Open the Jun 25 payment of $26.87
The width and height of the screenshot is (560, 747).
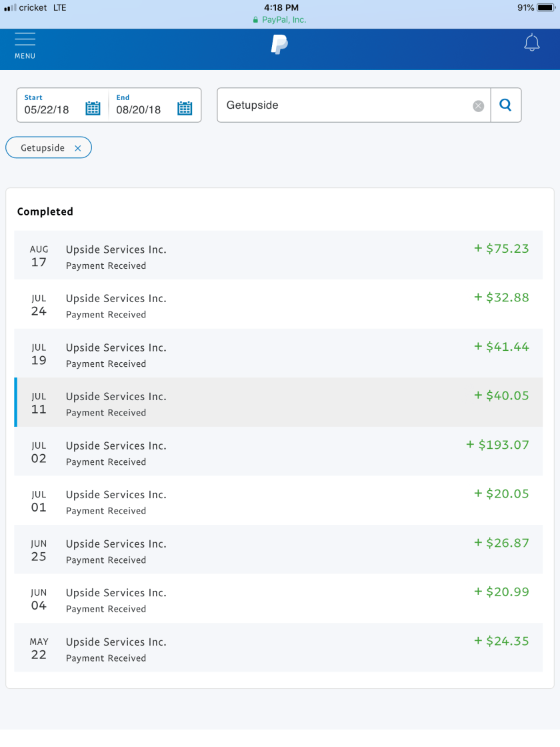pyautogui.click(x=278, y=550)
